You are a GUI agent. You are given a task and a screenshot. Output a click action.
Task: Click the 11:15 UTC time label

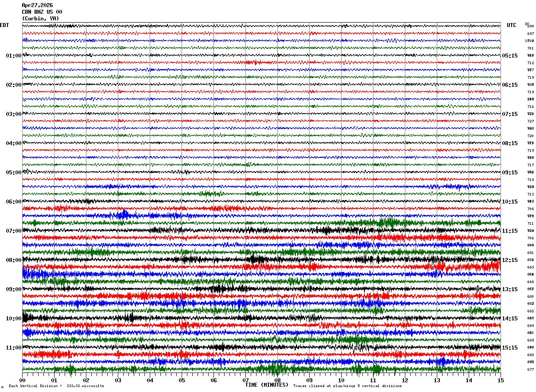[x=509, y=231]
